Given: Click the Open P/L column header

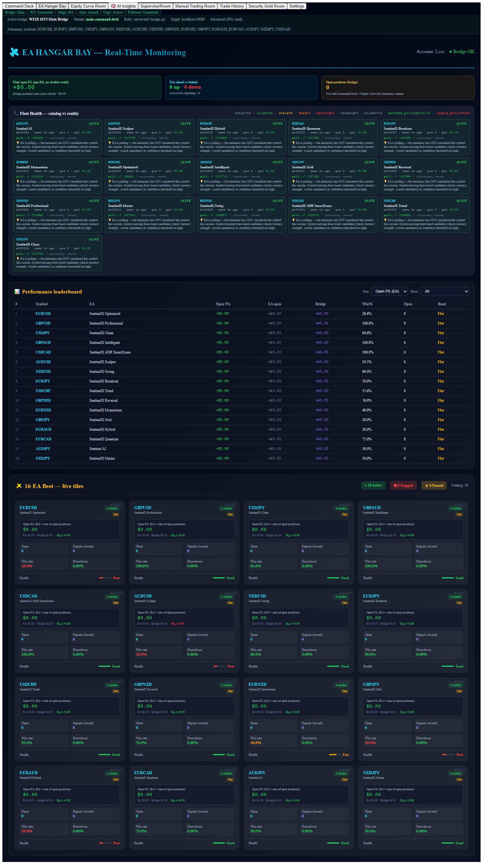Looking at the screenshot, I should [x=223, y=304].
